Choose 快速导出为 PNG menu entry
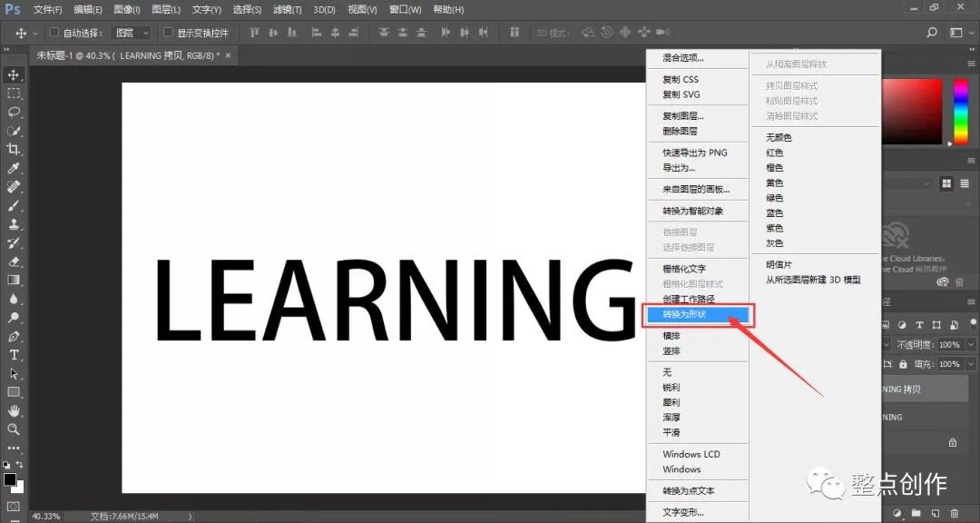This screenshot has height=523, width=980. 697,152
